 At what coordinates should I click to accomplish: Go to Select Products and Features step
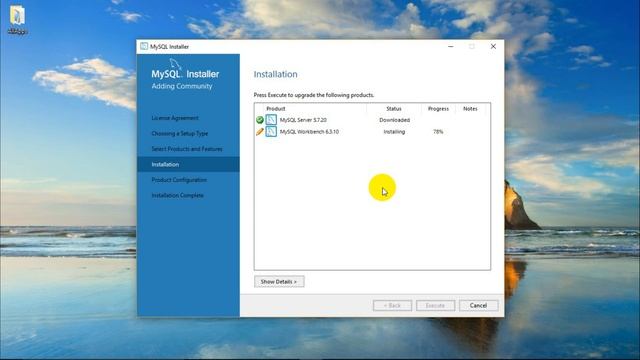(187, 149)
